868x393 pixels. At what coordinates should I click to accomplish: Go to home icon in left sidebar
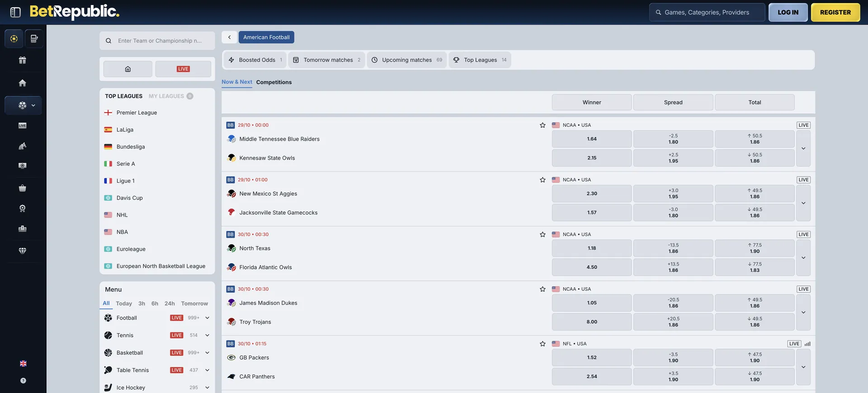pos(23,83)
